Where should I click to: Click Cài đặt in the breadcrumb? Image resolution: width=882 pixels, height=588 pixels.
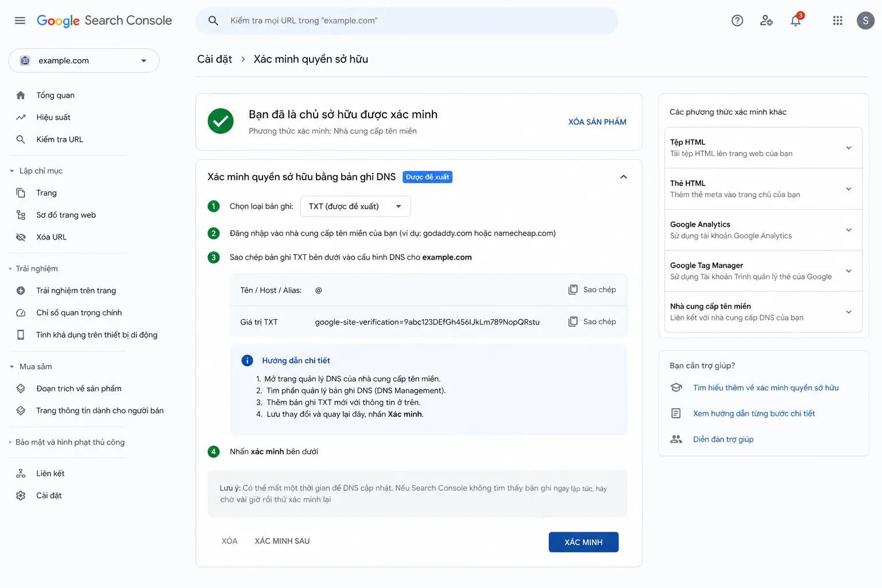[214, 59]
